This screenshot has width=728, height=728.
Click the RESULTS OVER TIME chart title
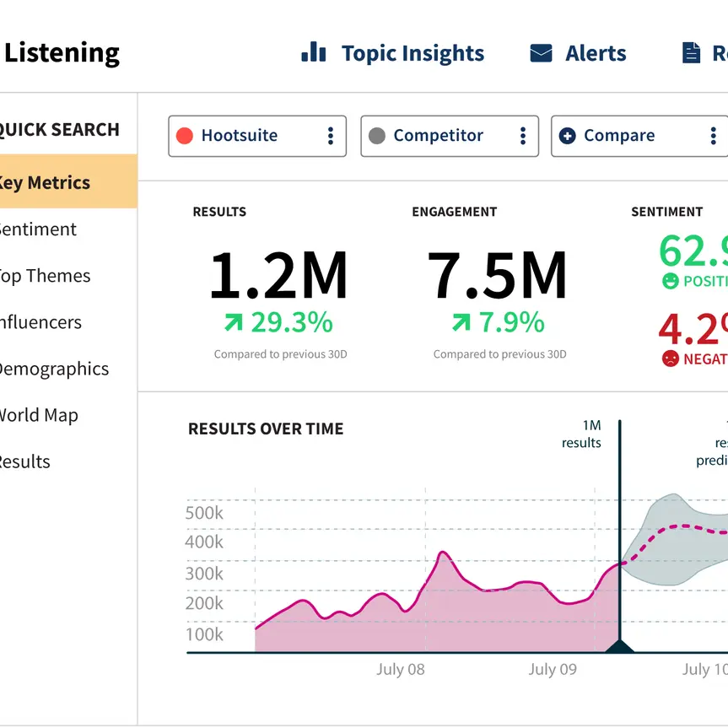(x=266, y=429)
